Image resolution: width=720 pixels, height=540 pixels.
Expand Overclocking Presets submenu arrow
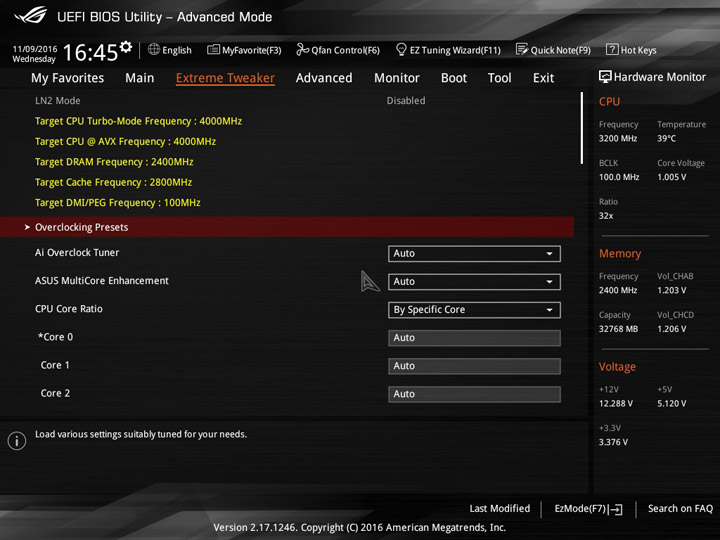point(27,227)
